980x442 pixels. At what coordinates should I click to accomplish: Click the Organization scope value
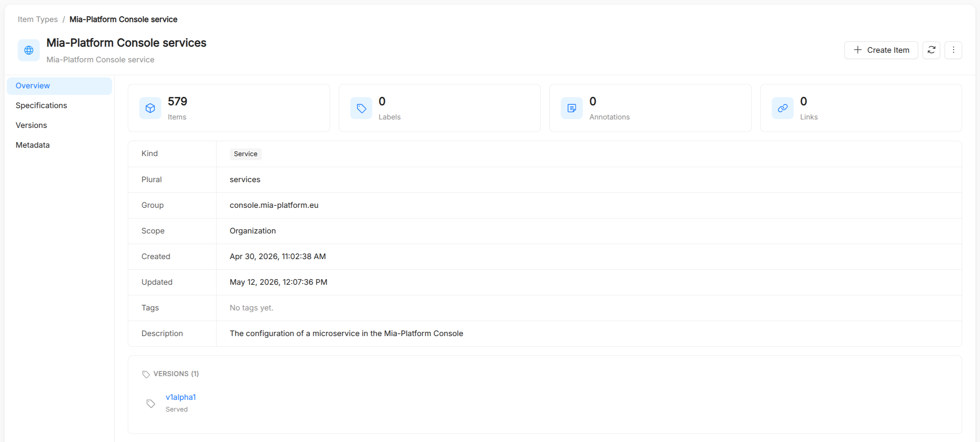point(252,231)
